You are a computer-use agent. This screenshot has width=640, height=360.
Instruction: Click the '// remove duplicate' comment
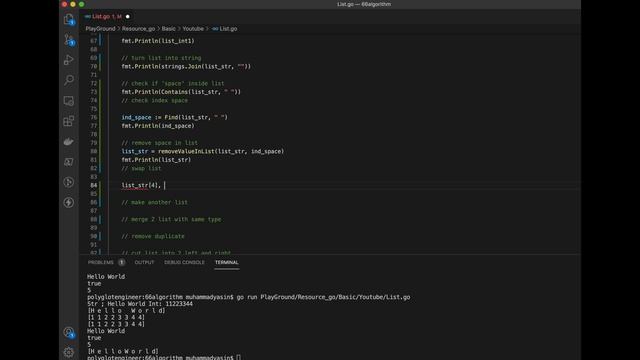[x=153, y=237]
